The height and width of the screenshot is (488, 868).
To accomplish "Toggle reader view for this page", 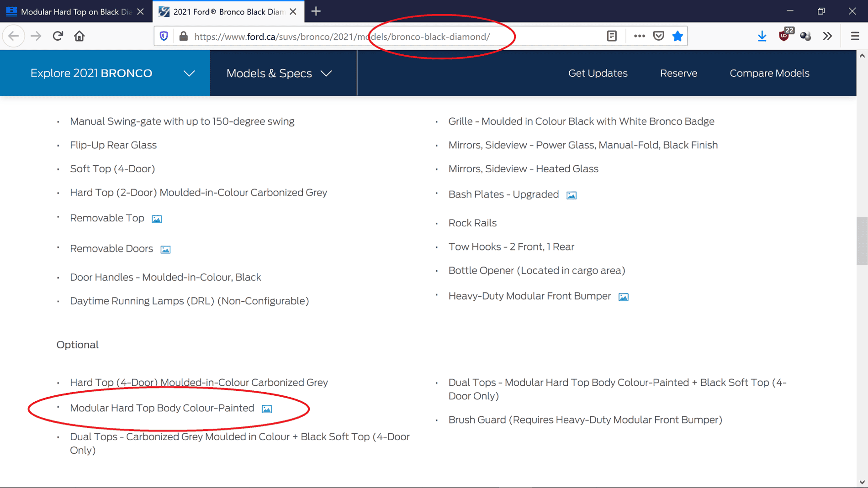I will pos(612,36).
